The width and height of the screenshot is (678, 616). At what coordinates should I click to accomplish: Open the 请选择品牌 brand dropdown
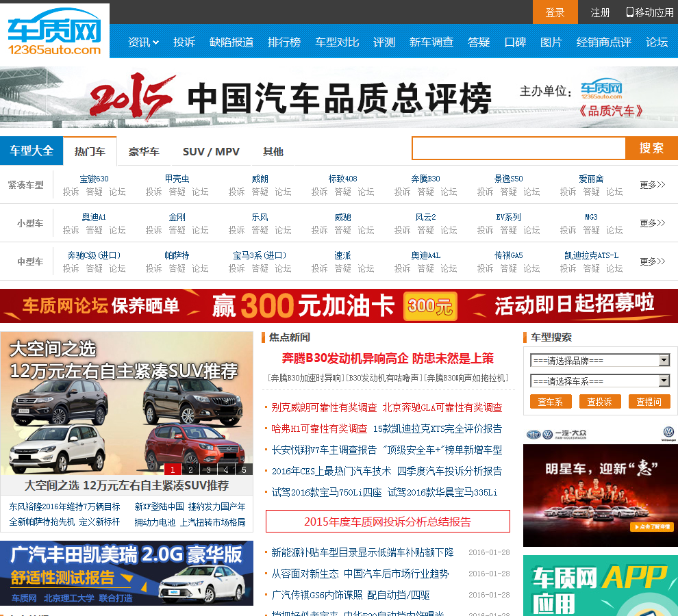600,360
